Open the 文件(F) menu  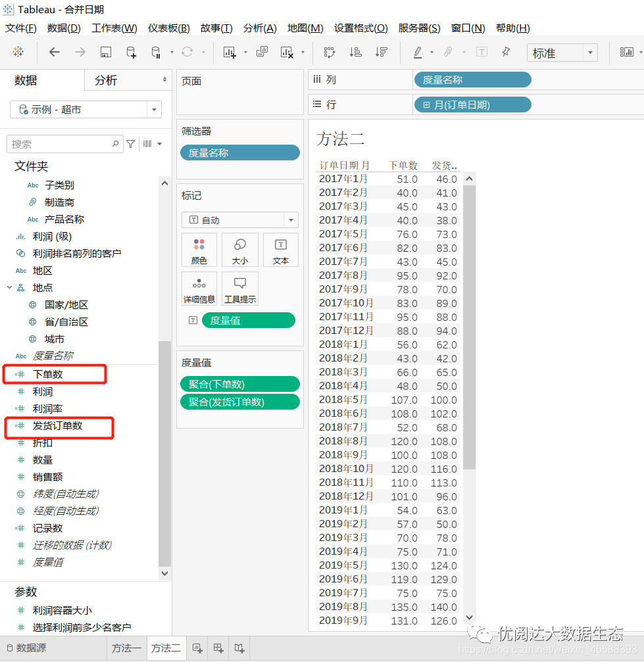click(20, 28)
